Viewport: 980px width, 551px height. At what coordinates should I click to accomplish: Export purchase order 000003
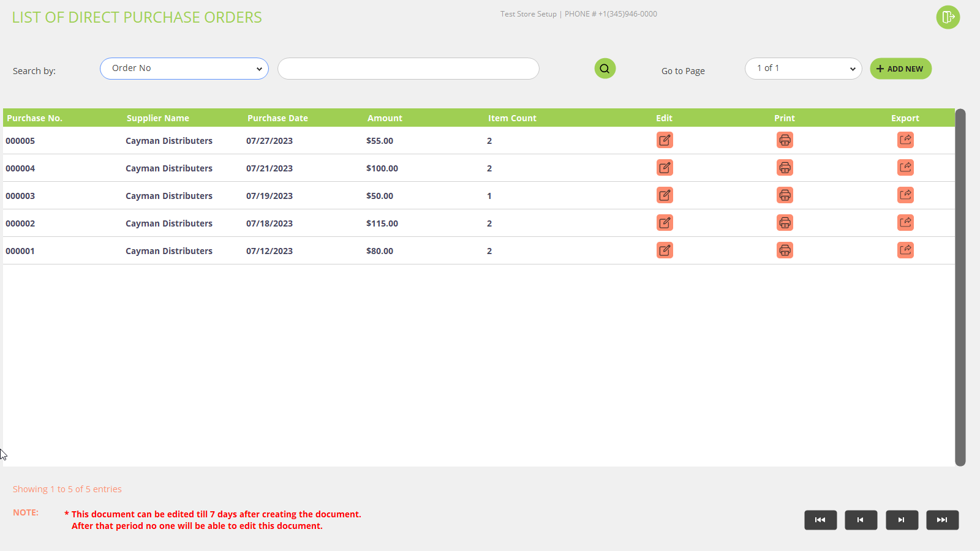point(905,195)
